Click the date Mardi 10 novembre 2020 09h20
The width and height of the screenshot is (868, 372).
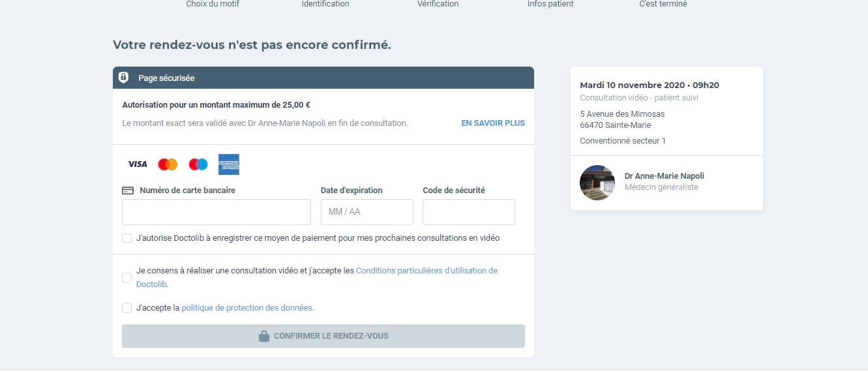650,85
